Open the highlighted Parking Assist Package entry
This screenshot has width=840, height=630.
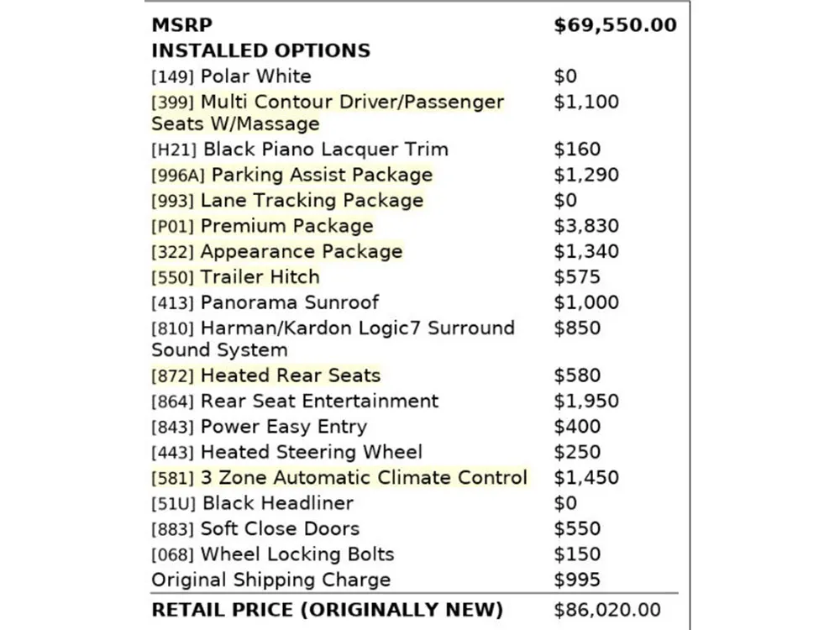click(292, 175)
